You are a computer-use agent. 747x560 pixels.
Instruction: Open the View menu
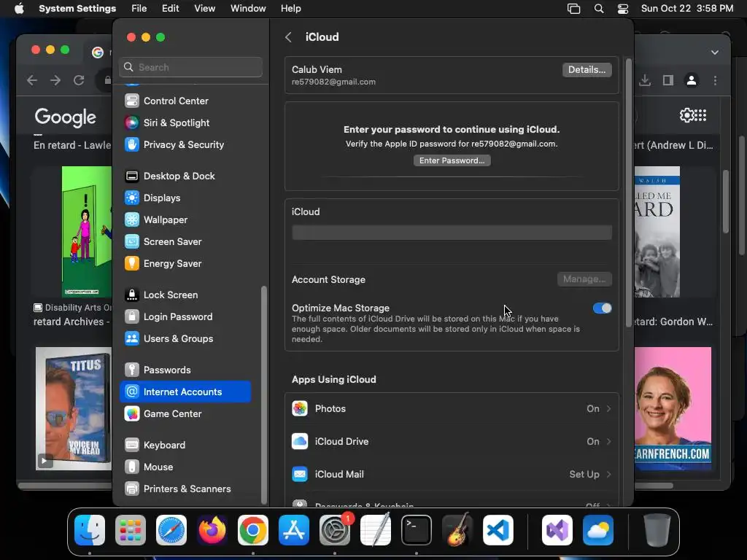pos(204,9)
